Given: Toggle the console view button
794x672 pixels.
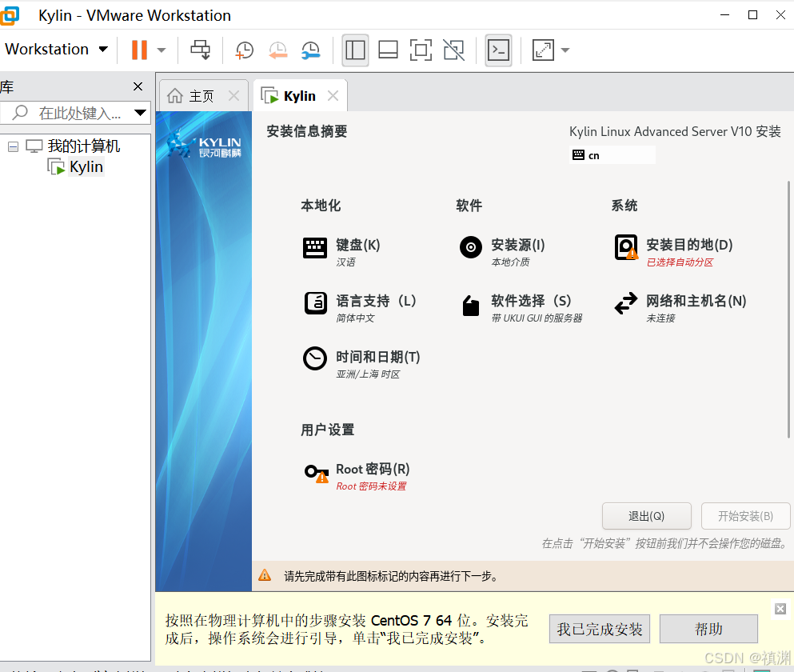Looking at the screenshot, I should (x=498, y=50).
